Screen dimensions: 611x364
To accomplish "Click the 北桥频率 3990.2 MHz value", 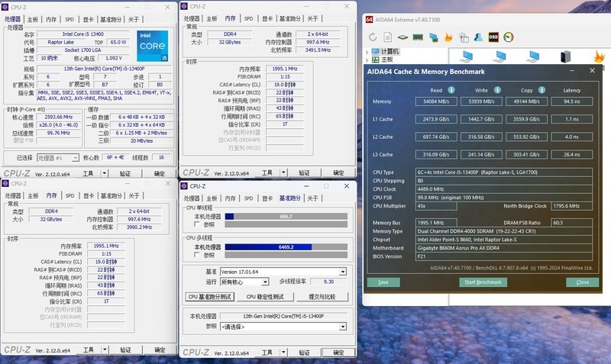I will tap(139, 227).
